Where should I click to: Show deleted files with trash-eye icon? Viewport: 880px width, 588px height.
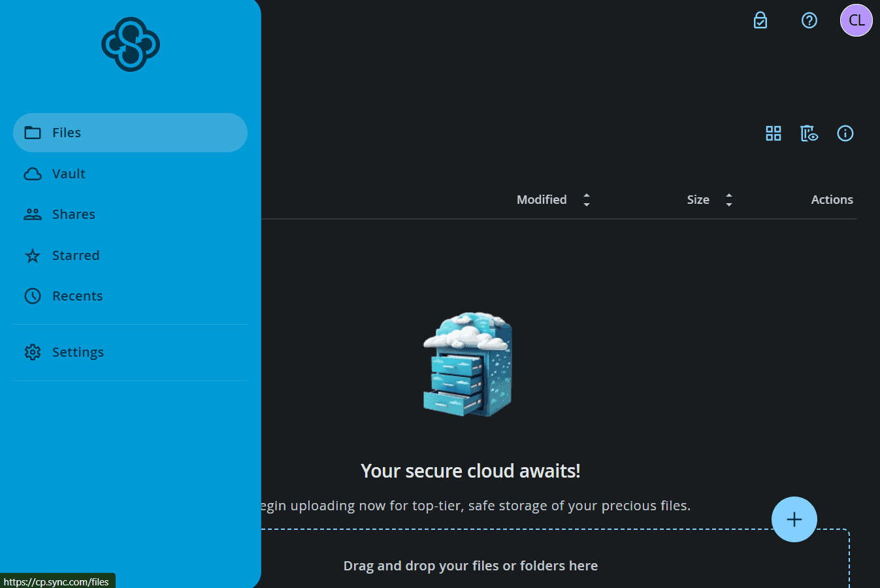(x=809, y=133)
